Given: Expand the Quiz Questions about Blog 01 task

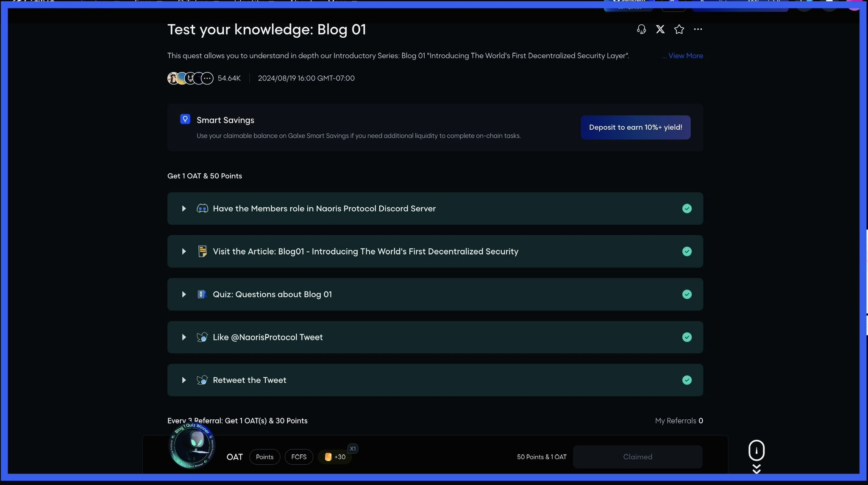Looking at the screenshot, I should click(x=184, y=294).
